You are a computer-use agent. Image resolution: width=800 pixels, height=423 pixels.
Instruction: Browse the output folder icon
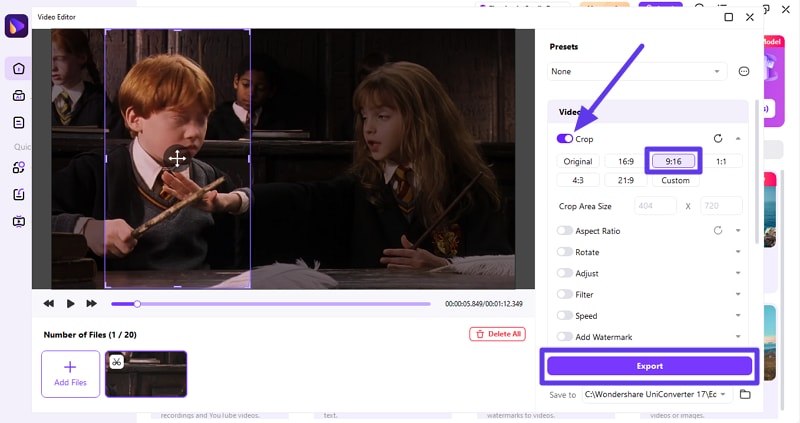coord(745,394)
